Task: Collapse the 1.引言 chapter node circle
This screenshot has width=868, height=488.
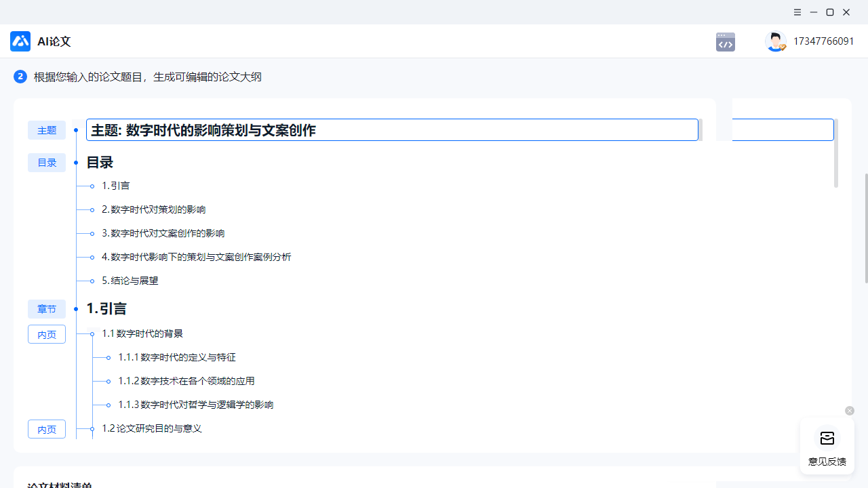Action: pyautogui.click(x=75, y=308)
